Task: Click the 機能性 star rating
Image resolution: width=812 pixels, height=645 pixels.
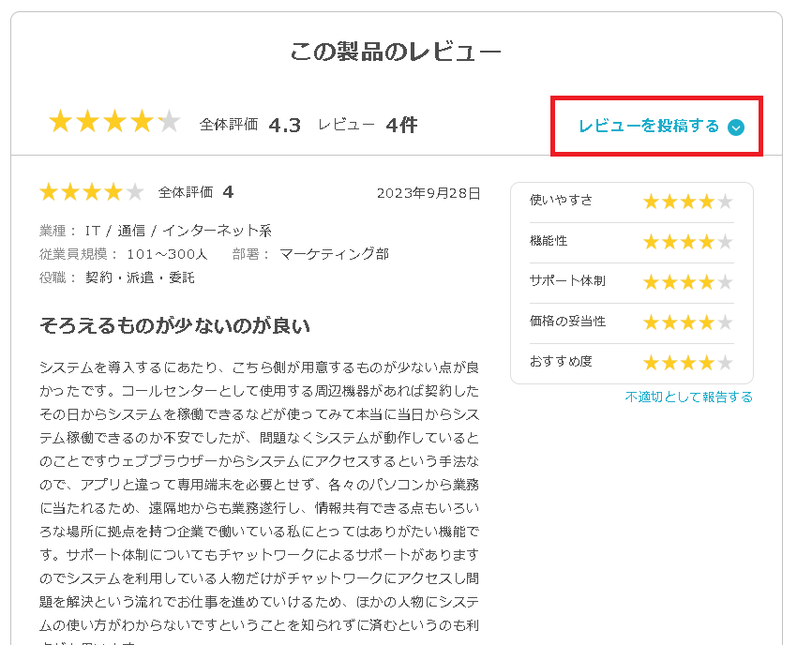Action: pos(687,242)
